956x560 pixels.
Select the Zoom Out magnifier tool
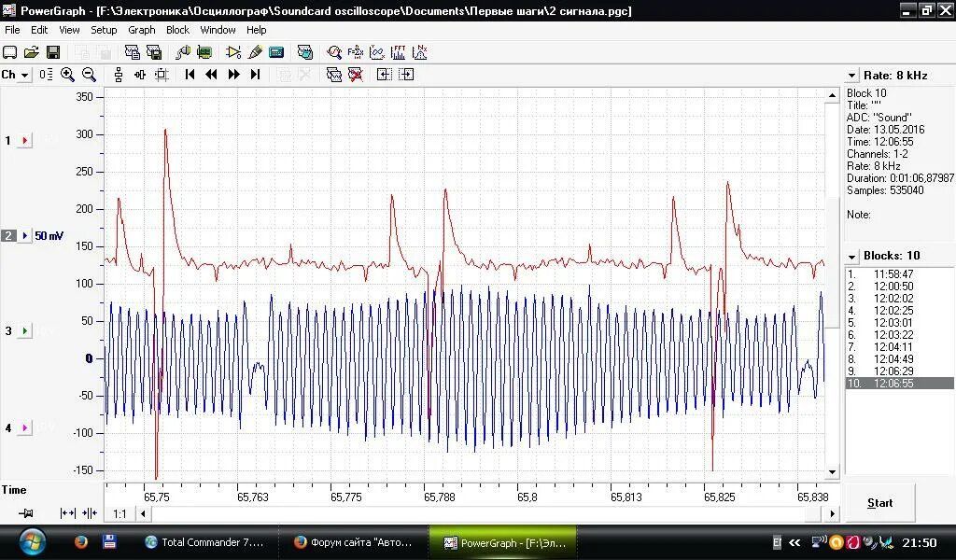click(90, 75)
